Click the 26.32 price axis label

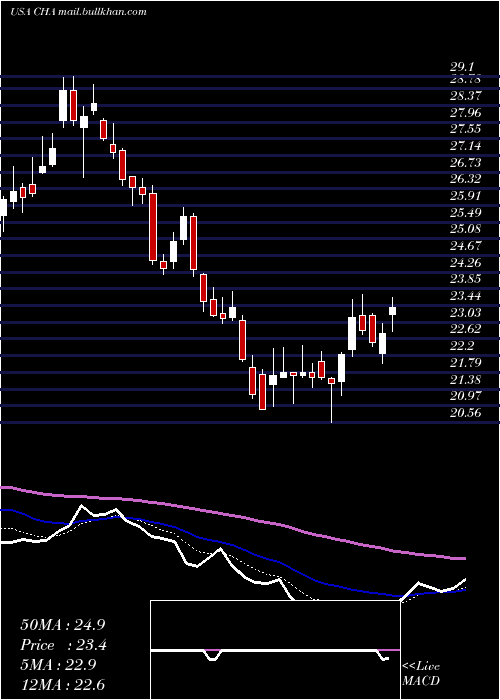(x=466, y=179)
